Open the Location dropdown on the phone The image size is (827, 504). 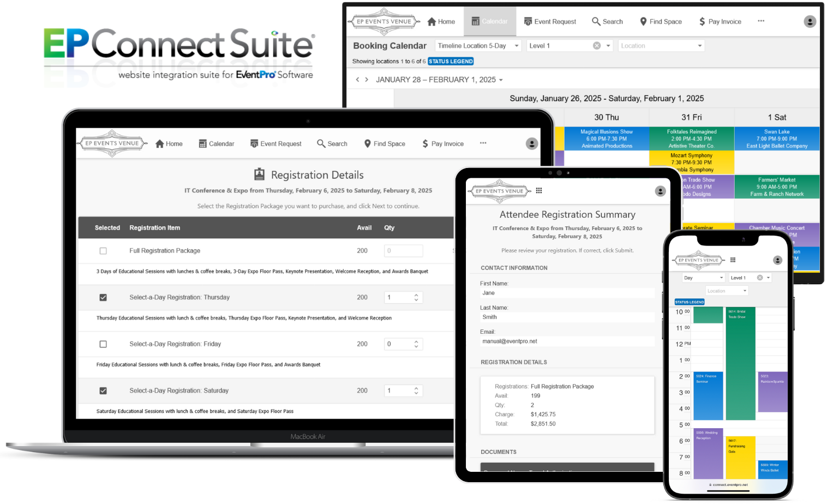coord(727,291)
